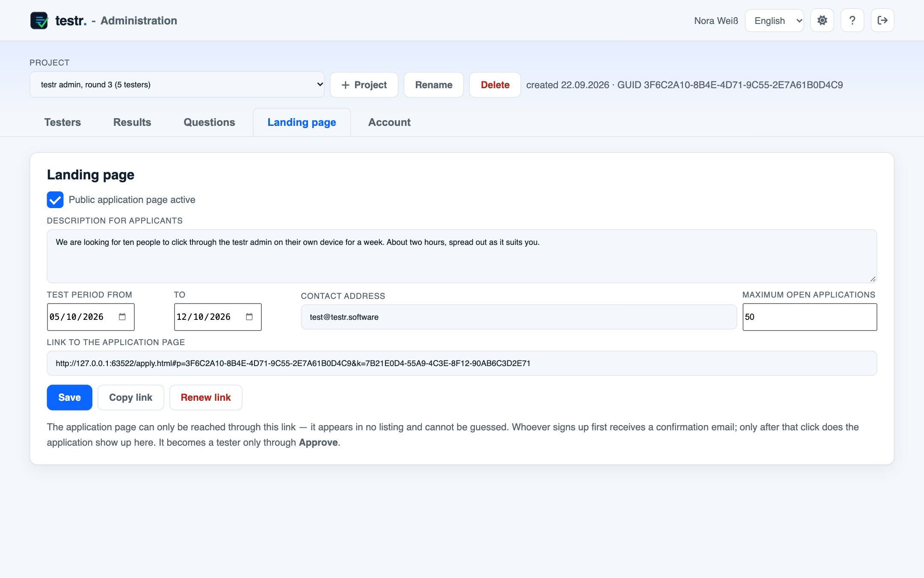Go to the Account tab

coord(389,122)
